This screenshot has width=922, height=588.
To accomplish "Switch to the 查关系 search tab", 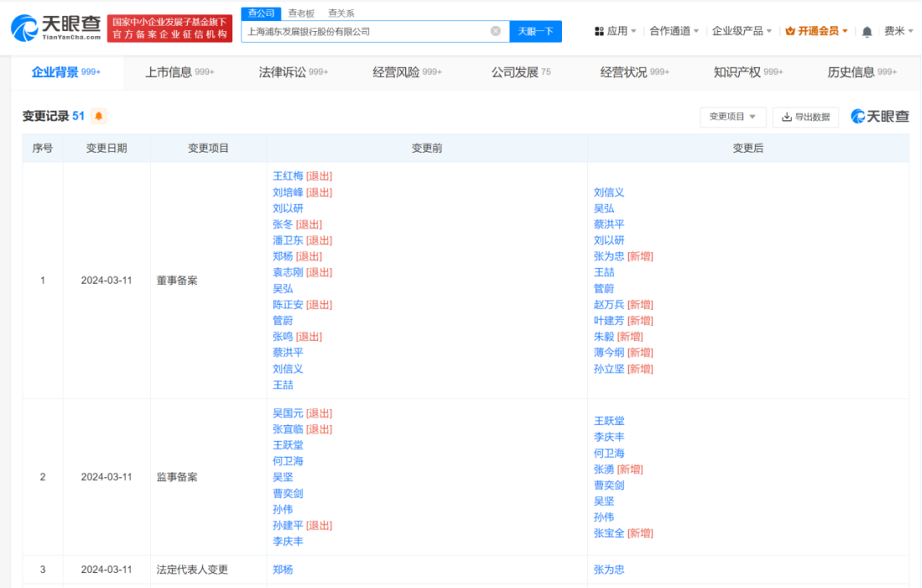I will point(341,13).
